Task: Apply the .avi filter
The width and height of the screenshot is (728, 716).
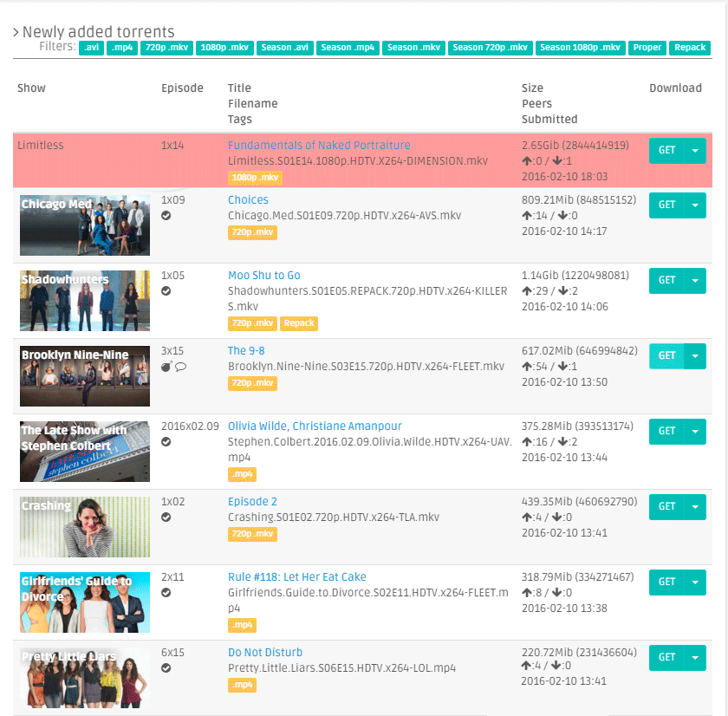Action: tap(92, 48)
